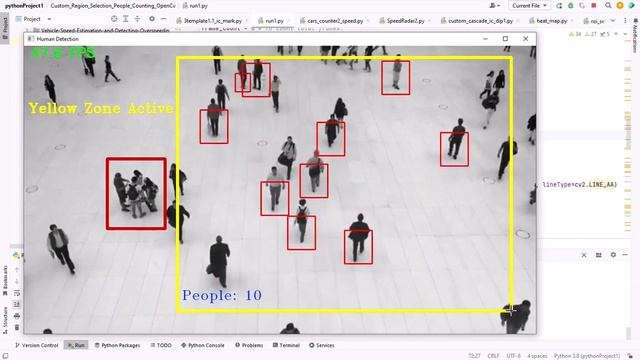Click the Rerun icon in top toolbar
The height and width of the screenshot is (360, 640).
[x=559, y=6]
